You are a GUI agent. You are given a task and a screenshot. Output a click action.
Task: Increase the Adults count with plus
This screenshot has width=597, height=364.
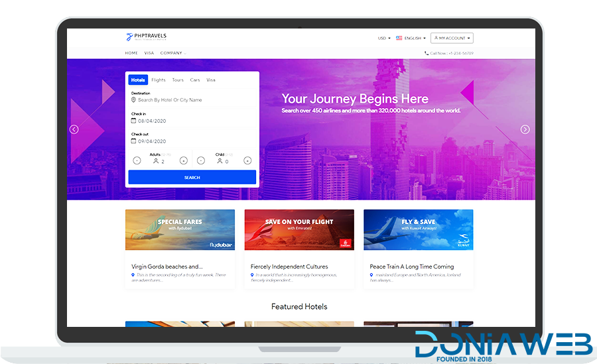(x=184, y=160)
